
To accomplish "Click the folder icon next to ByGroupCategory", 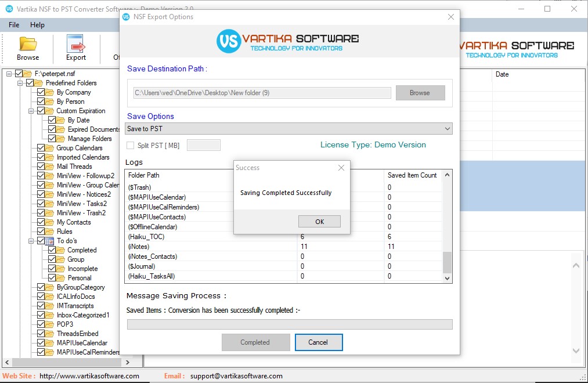I will (49, 287).
